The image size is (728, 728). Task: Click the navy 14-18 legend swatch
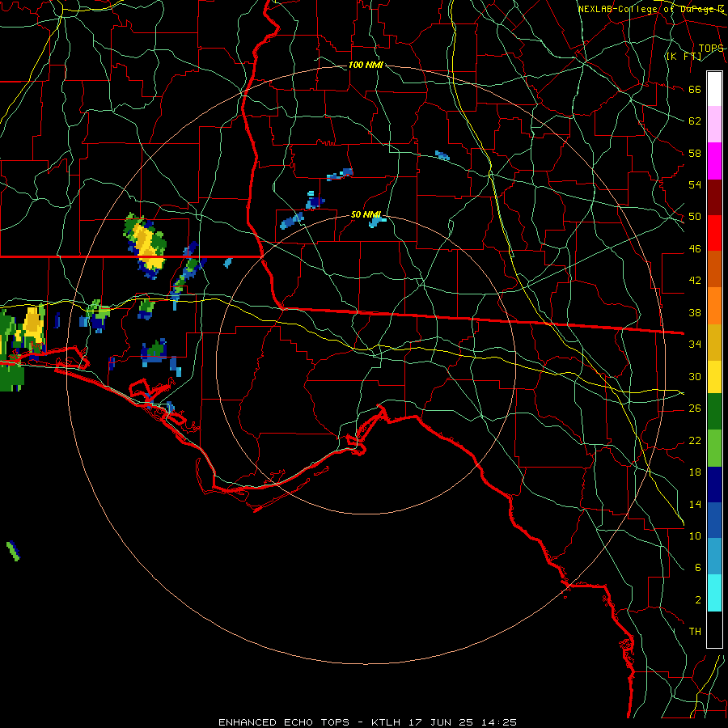coord(714,485)
